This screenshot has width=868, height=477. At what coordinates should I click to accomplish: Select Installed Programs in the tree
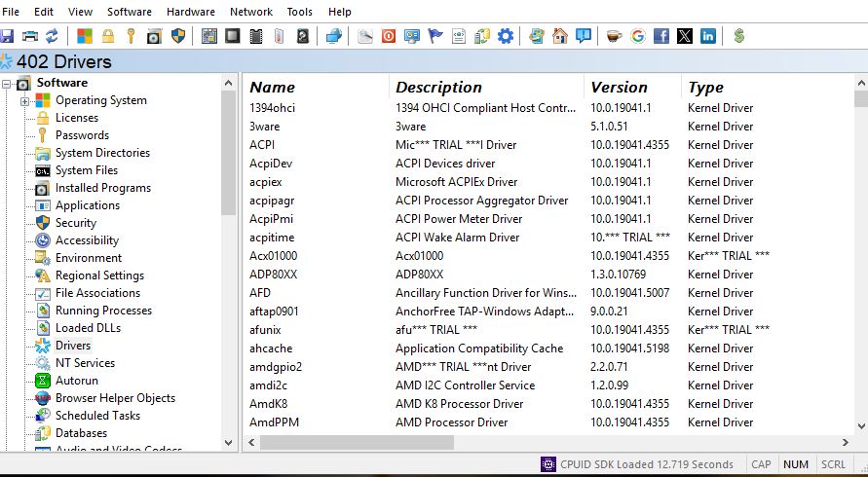coord(103,188)
